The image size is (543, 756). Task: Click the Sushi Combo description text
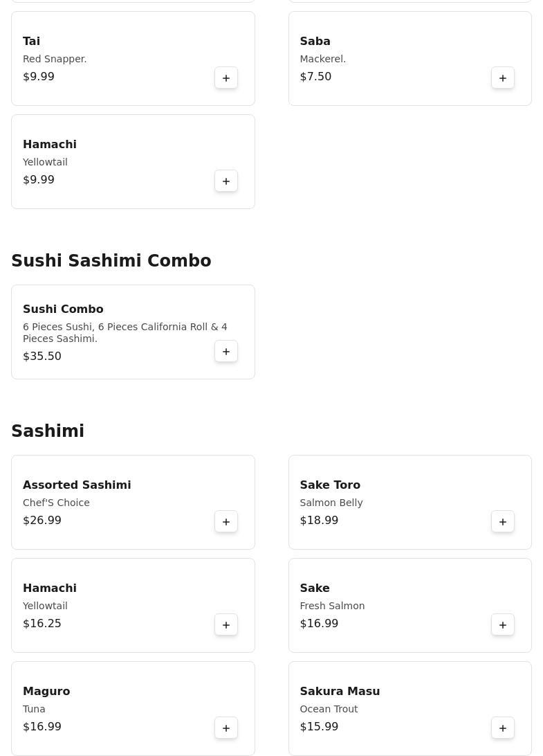125,332
